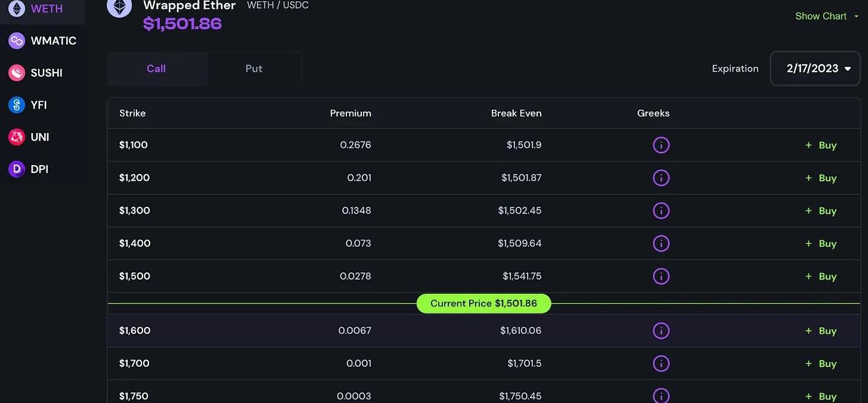
Task: View Greeks info for $1,600 strike
Action: [x=661, y=330]
